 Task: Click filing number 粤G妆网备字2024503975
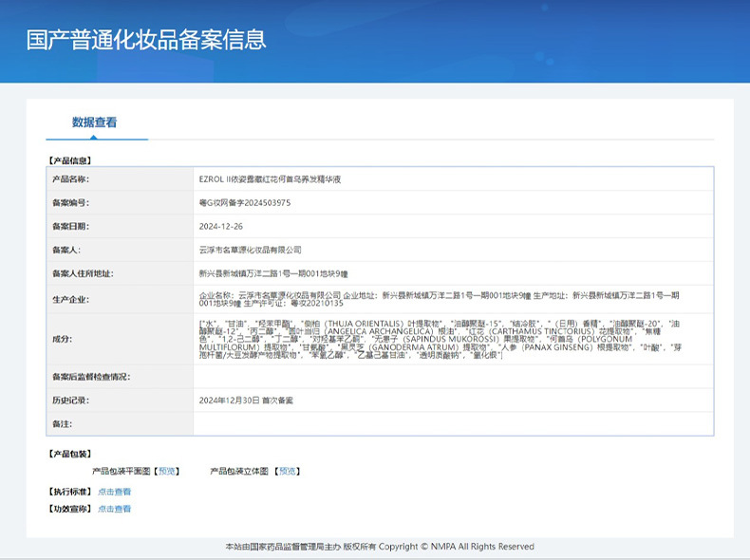point(244,203)
